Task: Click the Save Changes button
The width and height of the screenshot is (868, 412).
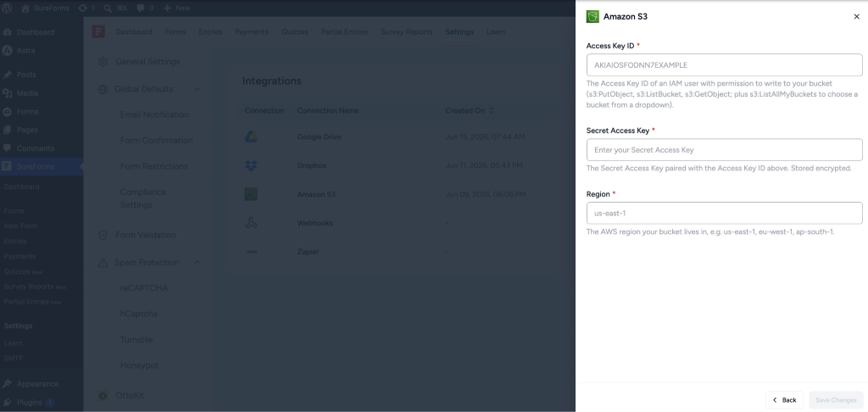Action: [836, 400]
